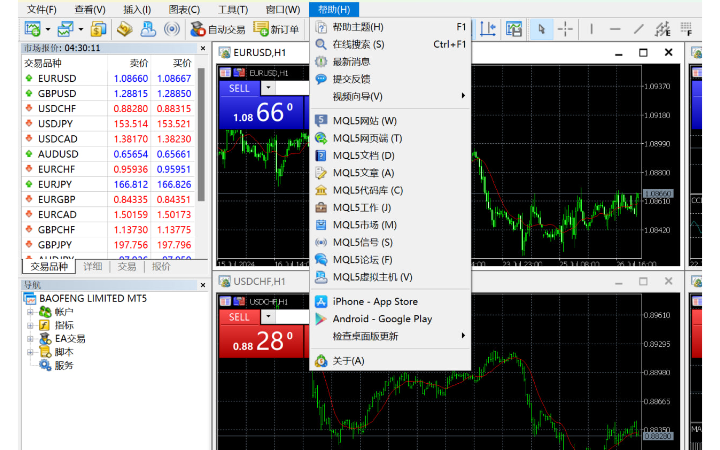Open volume dropdown on USDCHF chart
This screenshot has height=450, width=720.
(268, 316)
